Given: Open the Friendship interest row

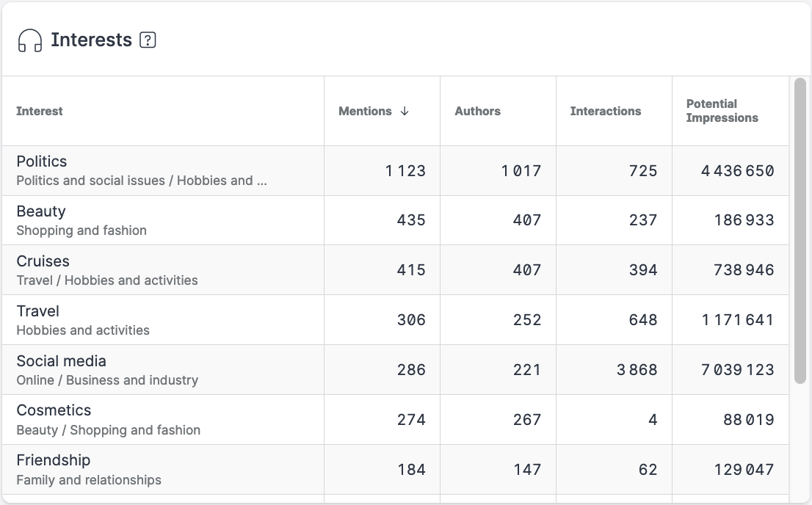Looking at the screenshot, I should (x=53, y=460).
